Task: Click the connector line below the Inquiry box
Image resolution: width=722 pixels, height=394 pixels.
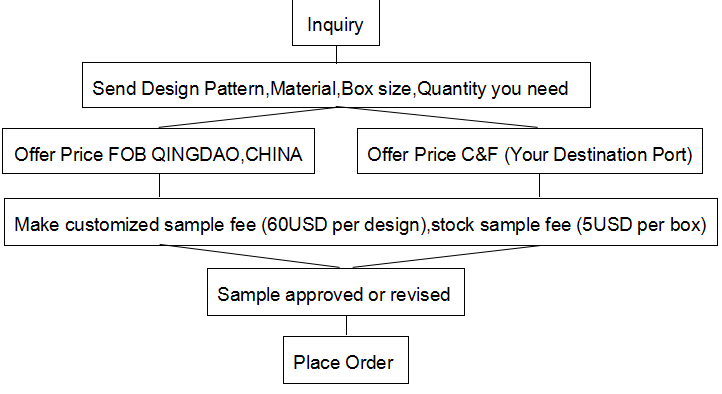Action: (337, 54)
